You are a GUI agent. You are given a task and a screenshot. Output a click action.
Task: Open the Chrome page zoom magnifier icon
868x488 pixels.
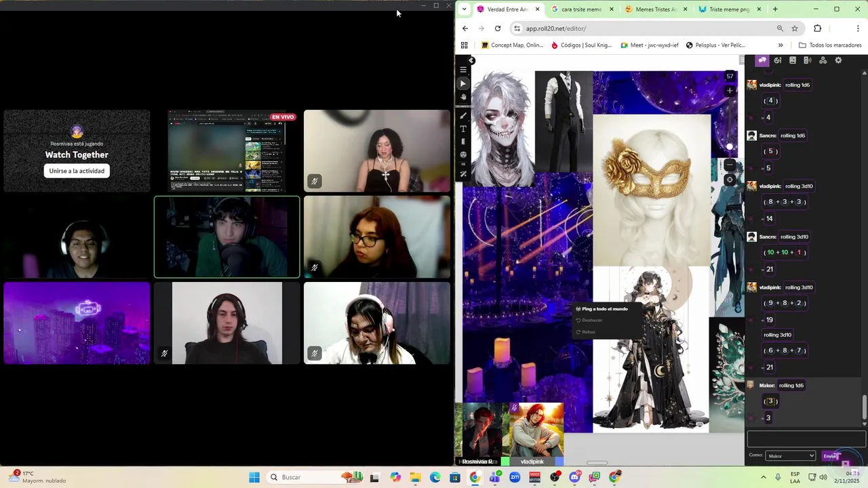780,28
